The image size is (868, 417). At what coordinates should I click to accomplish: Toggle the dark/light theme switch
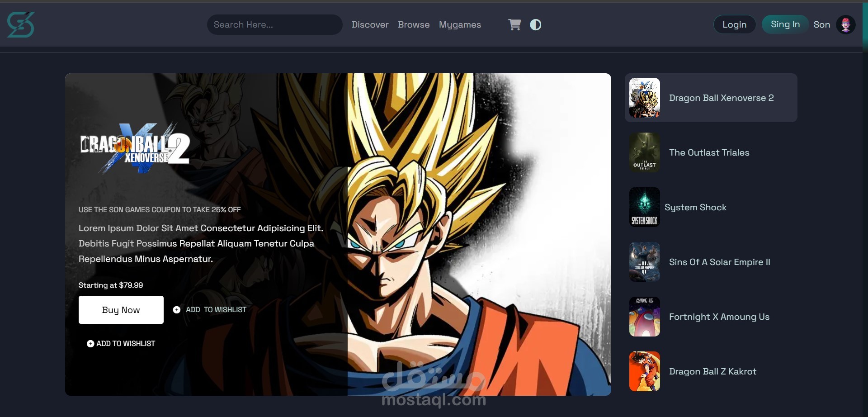click(x=536, y=24)
